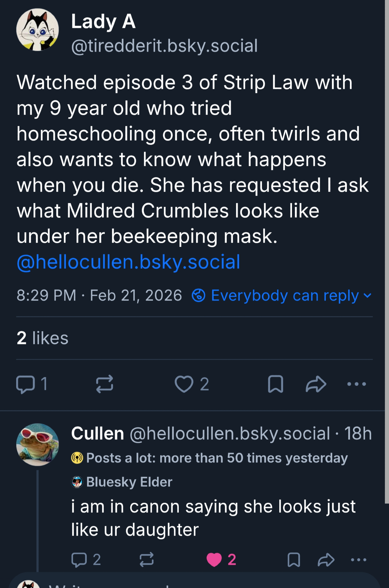Image resolution: width=389 pixels, height=588 pixels.
Task: Open Cullen's lizard profile picture
Action: (37, 445)
